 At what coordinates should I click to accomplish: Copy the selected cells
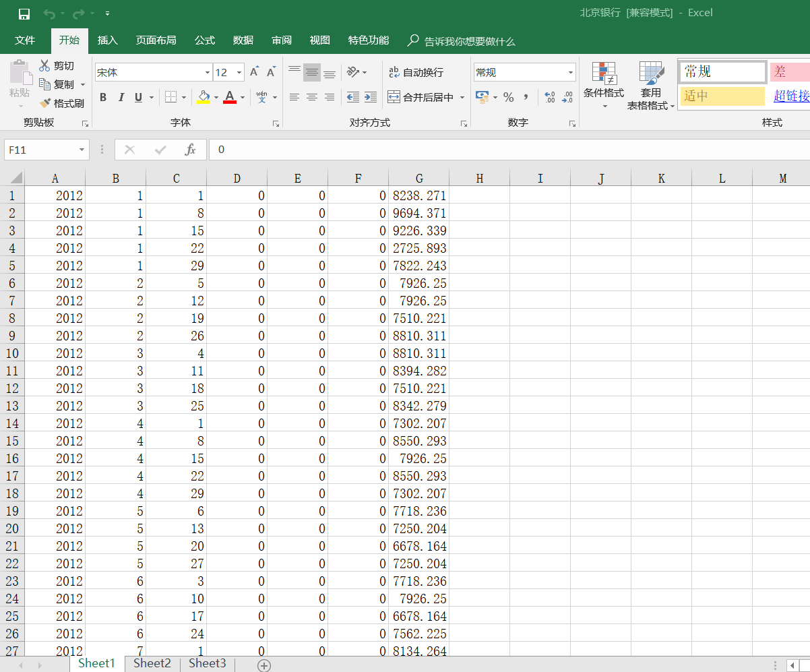coord(57,84)
